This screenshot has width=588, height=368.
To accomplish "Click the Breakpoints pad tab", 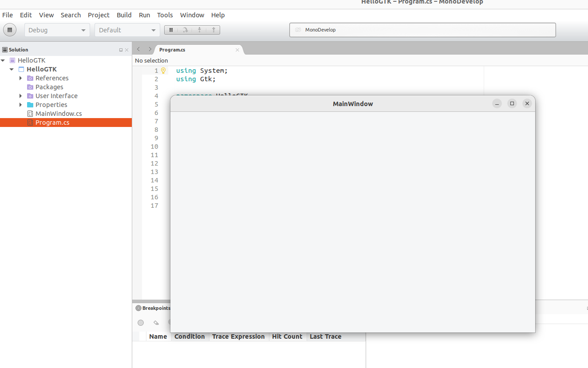I will tap(153, 308).
